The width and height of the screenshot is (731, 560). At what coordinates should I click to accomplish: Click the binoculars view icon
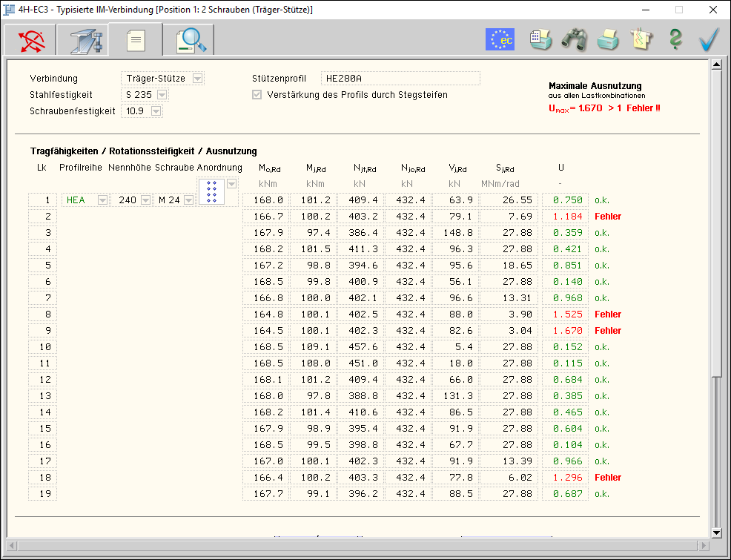pyautogui.click(x=574, y=39)
